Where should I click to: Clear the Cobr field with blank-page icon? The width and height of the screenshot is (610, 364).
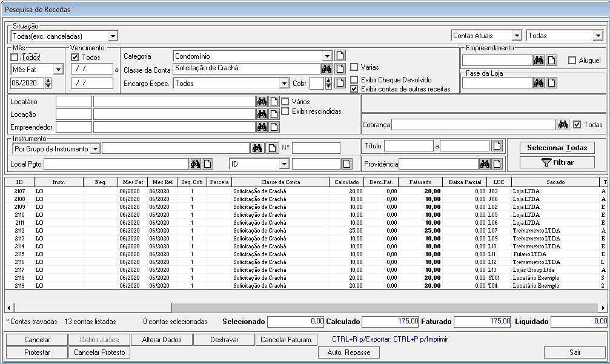(x=340, y=83)
